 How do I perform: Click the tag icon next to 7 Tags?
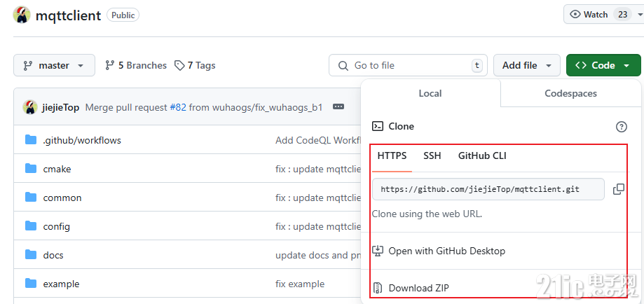(179, 65)
